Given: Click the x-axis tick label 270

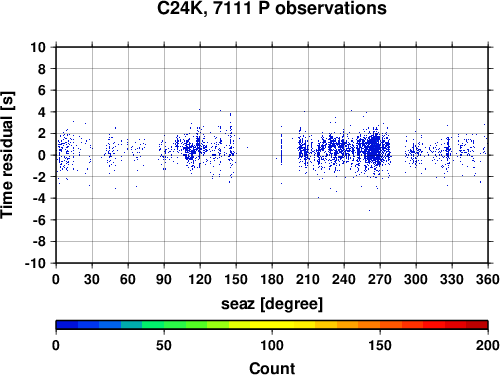Looking at the screenshot, I should [380, 279].
